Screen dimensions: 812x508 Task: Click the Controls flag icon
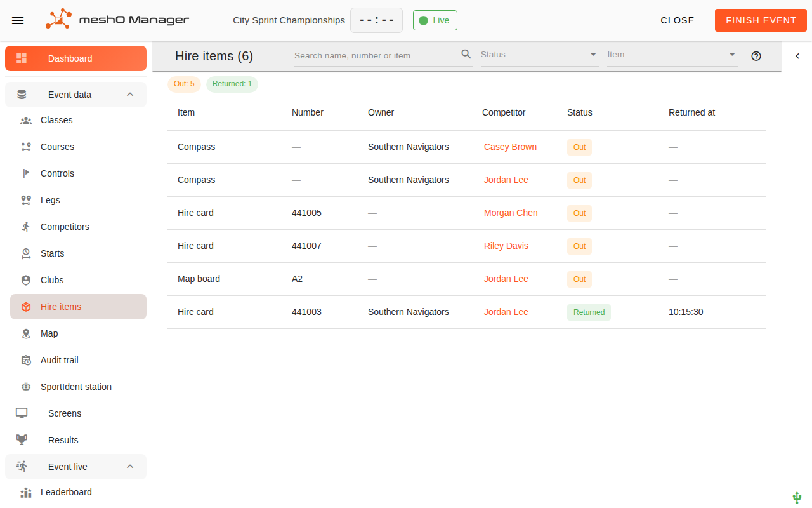pos(26,173)
